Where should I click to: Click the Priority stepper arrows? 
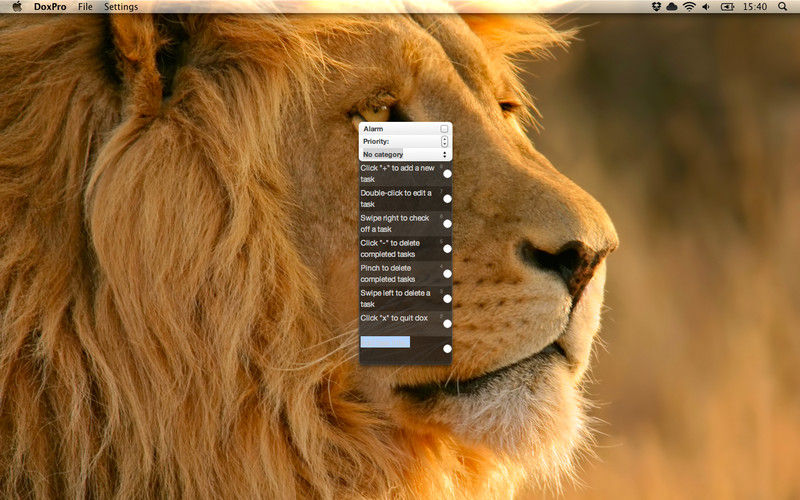point(445,142)
